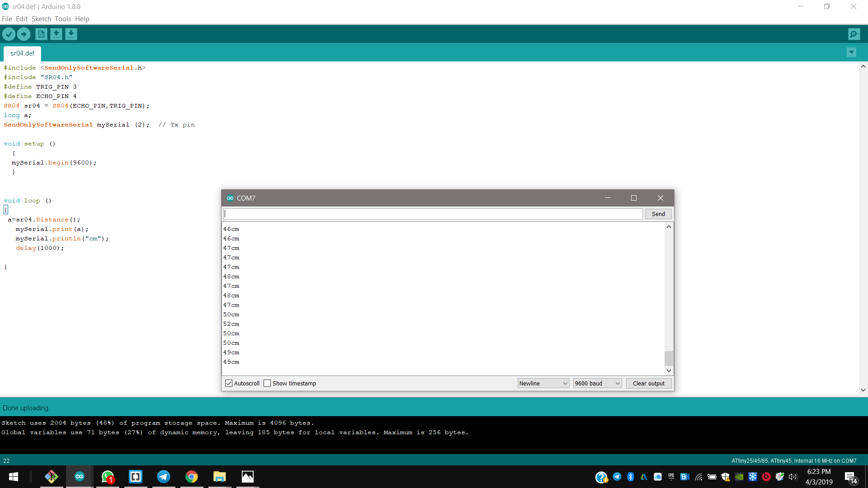Open Telegram from the taskbar
The image size is (868, 488).
[163, 477]
